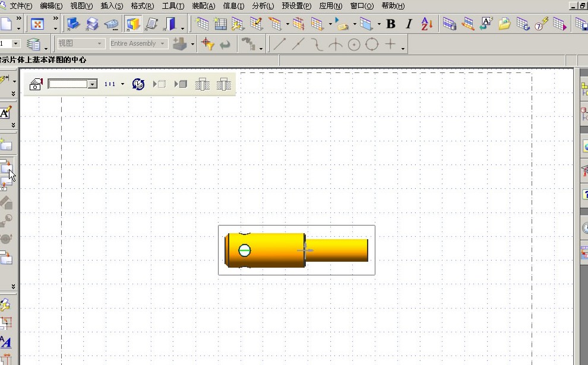Click the table with magenta arrow export icon
Image resolution: width=588 pixels, height=365 pixels.
tap(559, 24)
